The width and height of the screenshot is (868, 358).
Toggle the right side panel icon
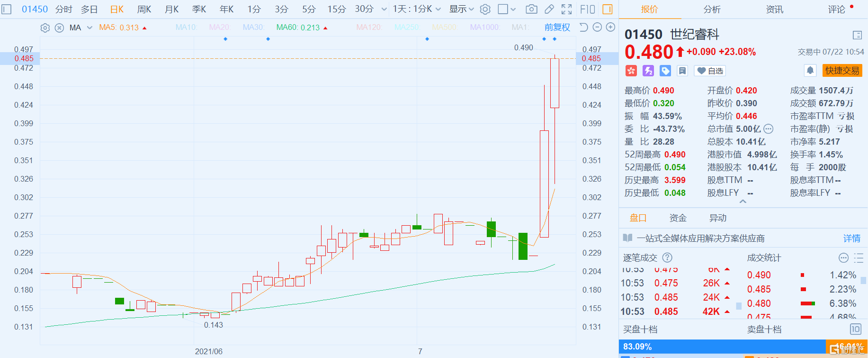tap(607, 9)
